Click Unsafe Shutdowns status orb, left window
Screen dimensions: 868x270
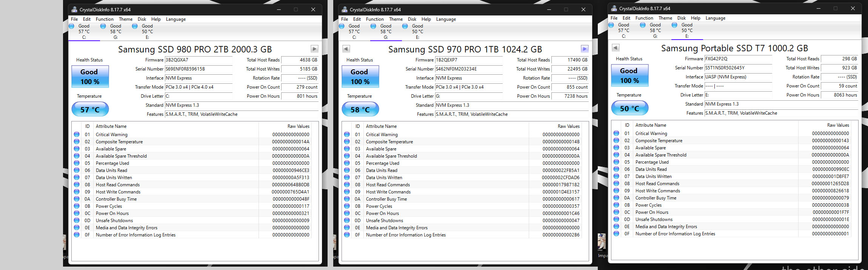click(77, 220)
